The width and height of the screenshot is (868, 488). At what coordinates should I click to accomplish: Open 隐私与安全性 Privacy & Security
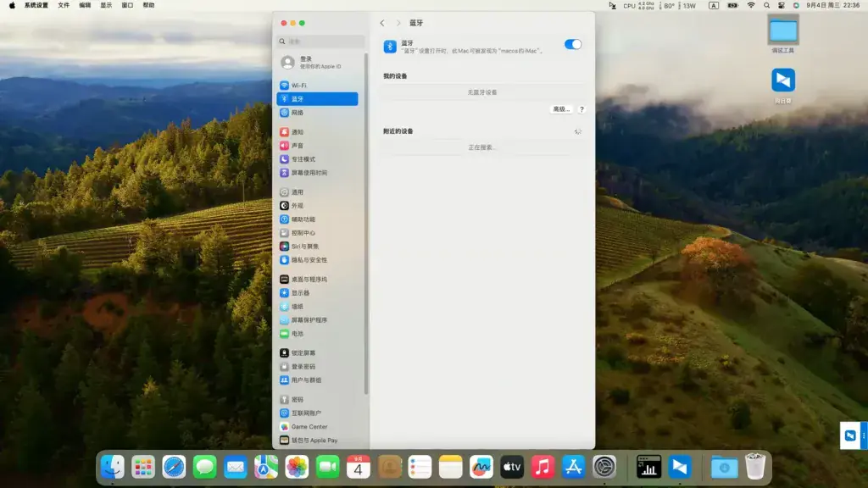[x=317, y=260]
